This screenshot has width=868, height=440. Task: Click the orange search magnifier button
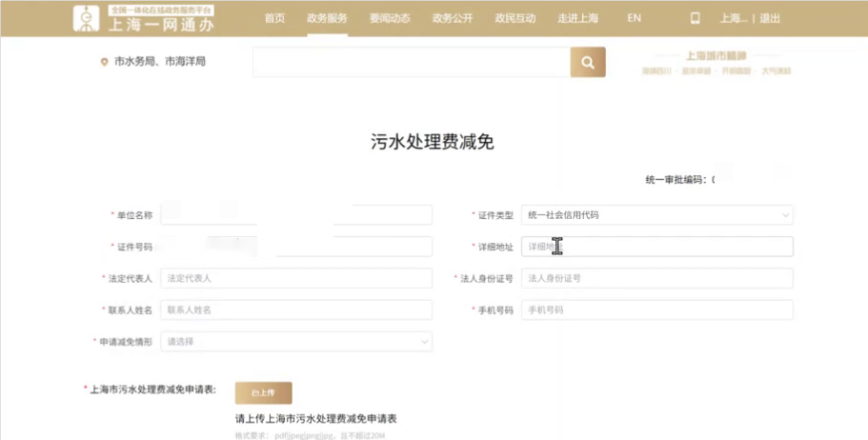pyautogui.click(x=588, y=63)
